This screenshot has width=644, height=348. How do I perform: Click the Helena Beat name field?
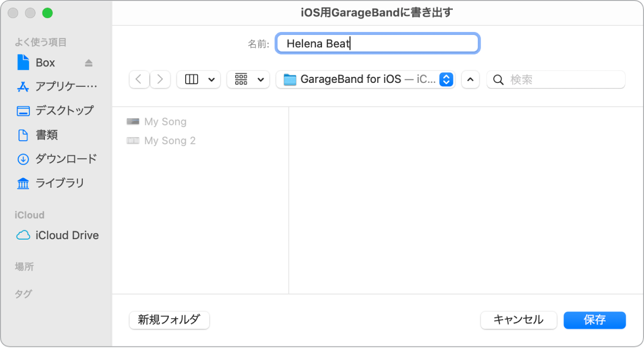[x=377, y=43]
